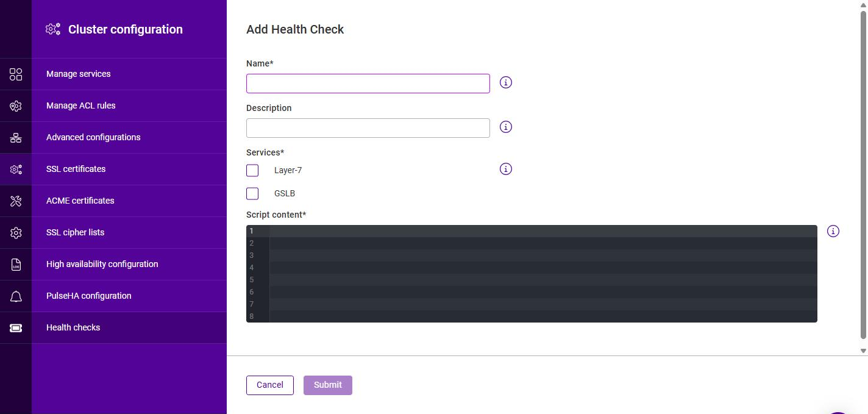Click line number 4 in script editor

[251, 268]
